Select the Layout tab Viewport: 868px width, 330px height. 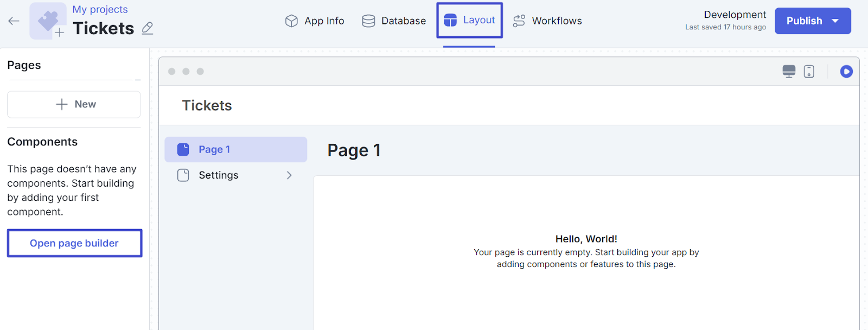click(x=470, y=21)
